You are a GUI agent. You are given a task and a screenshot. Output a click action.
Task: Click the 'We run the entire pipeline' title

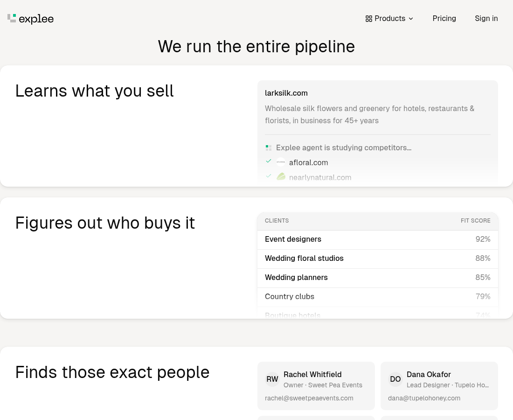256,47
